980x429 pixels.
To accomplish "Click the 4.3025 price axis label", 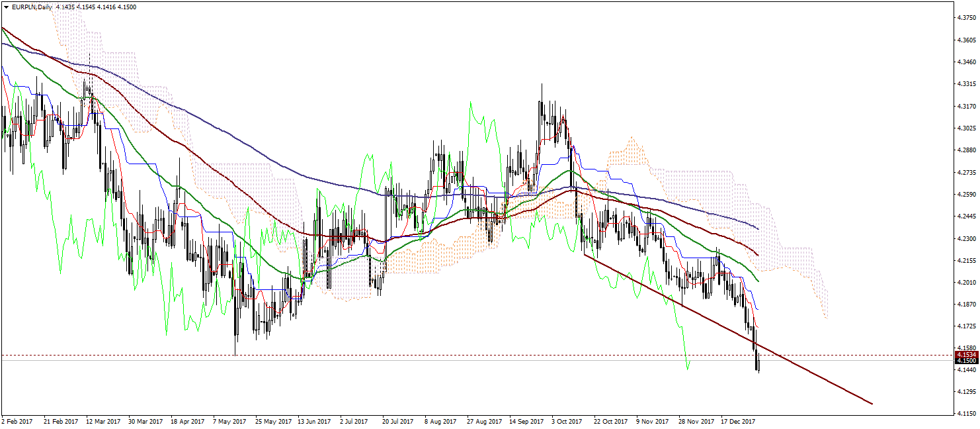I will (967, 128).
